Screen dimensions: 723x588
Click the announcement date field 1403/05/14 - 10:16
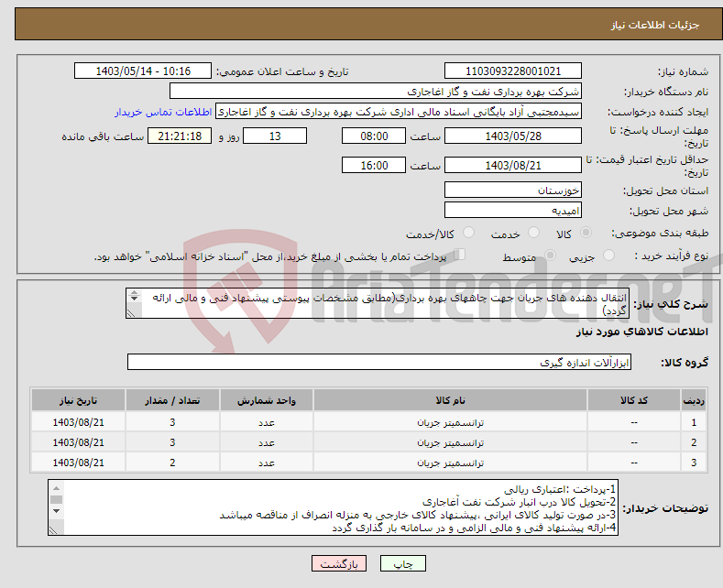(x=142, y=71)
